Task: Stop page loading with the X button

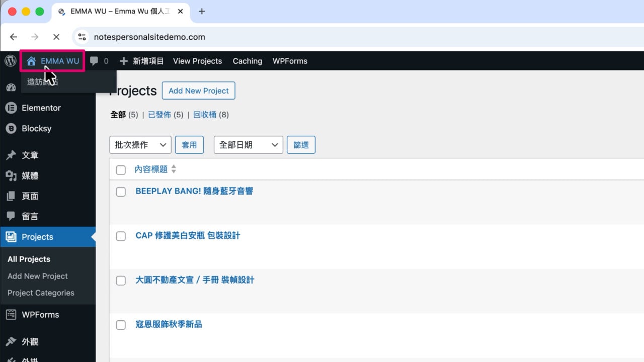Action: tap(56, 37)
